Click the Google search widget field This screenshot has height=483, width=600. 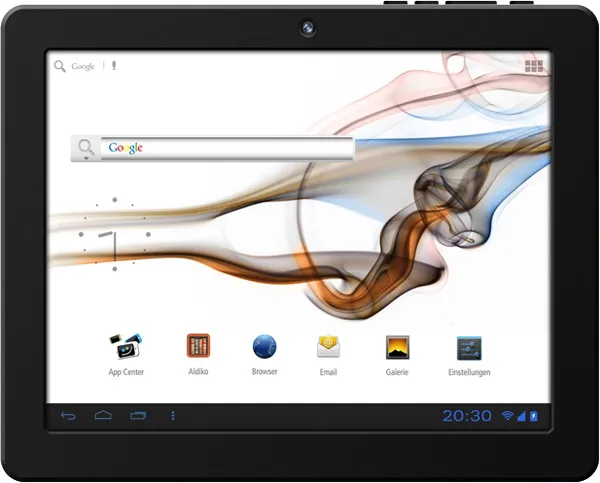click(x=228, y=148)
